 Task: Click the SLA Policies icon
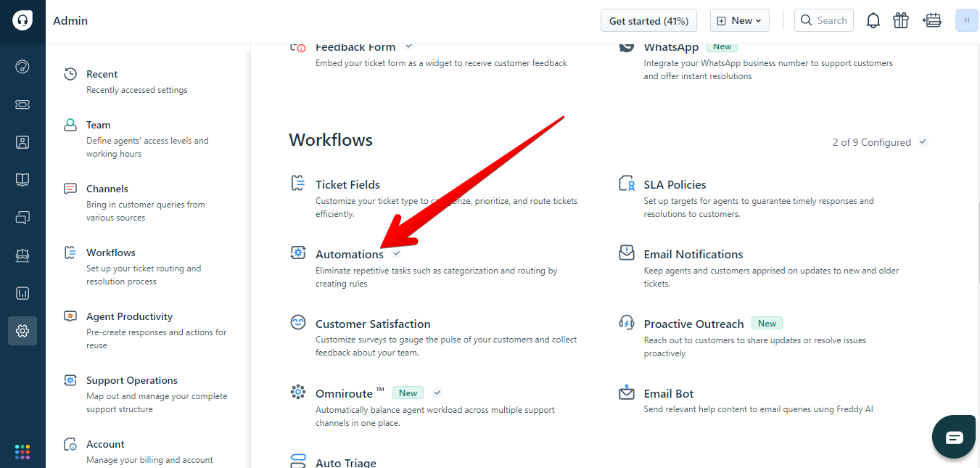pos(627,184)
